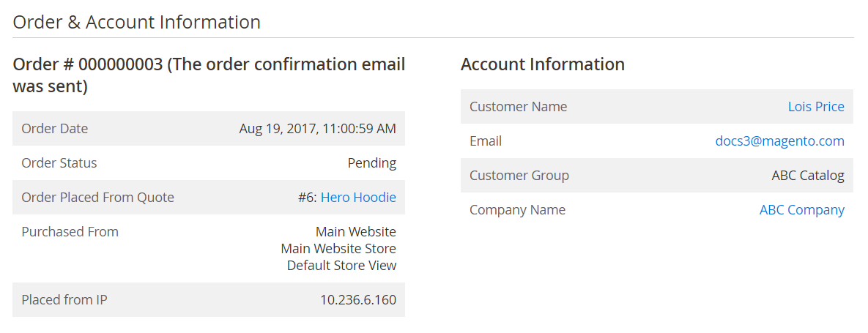Image resolution: width=868 pixels, height=333 pixels.
Task: Click the Order # 000000003 heading
Action: [209, 75]
